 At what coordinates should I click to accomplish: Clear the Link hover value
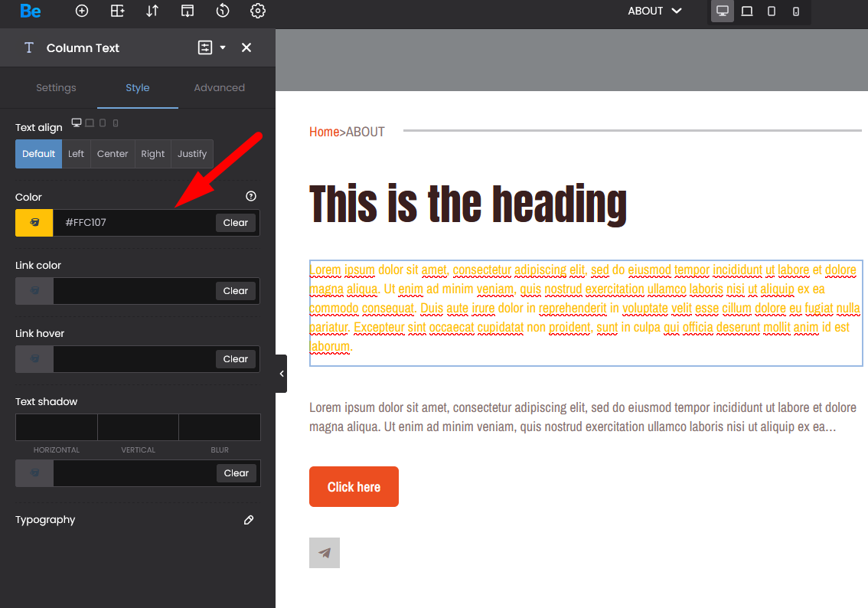coord(236,359)
